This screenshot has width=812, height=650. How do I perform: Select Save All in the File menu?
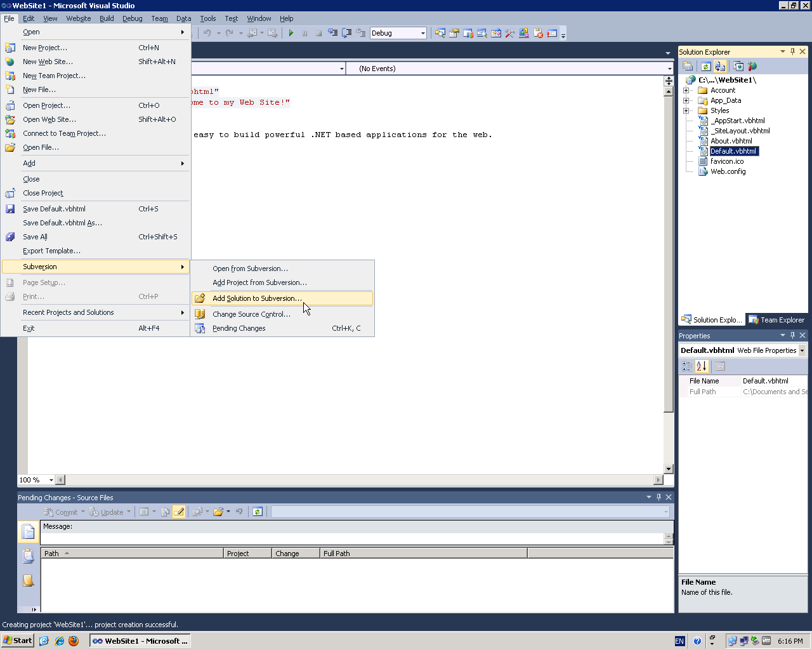coord(96,237)
